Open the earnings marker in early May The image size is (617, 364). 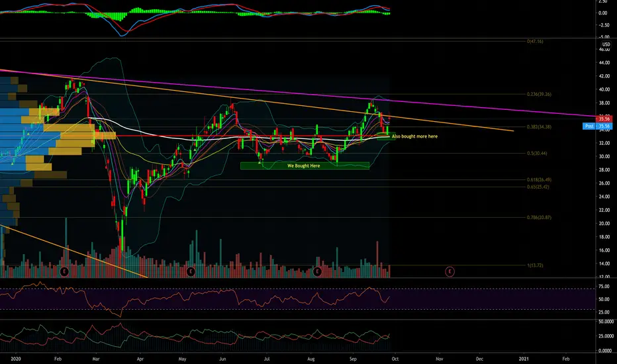click(191, 271)
